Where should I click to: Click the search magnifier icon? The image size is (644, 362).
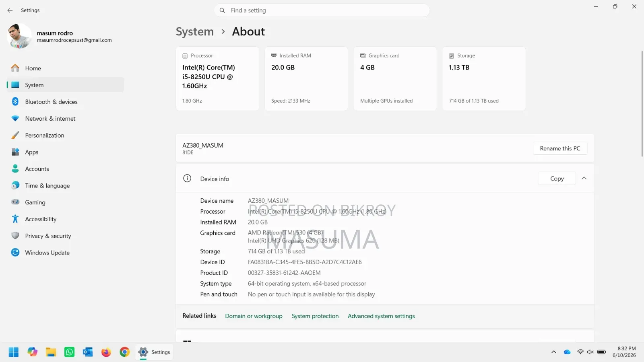pos(222,10)
